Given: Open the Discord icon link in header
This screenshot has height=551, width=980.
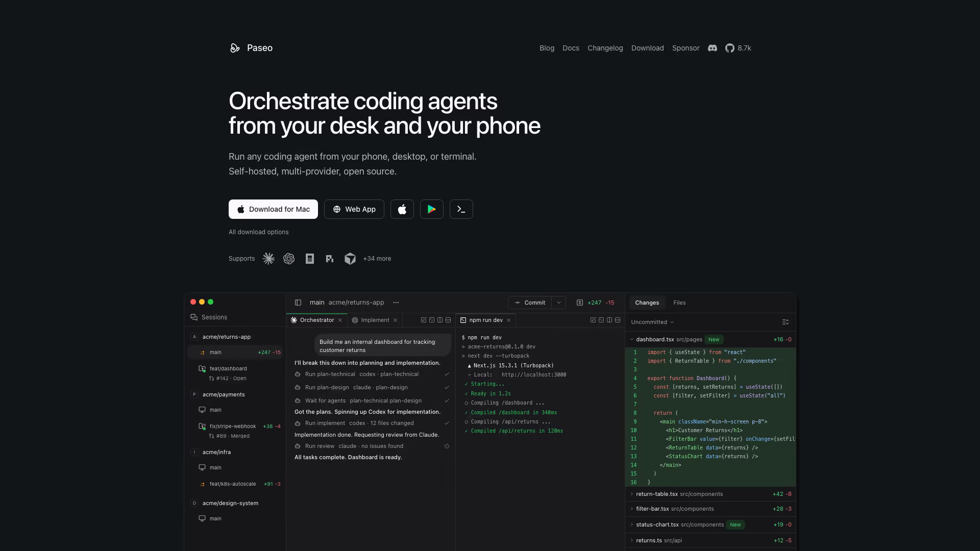Looking at the screenshot, I should point(713,48).
